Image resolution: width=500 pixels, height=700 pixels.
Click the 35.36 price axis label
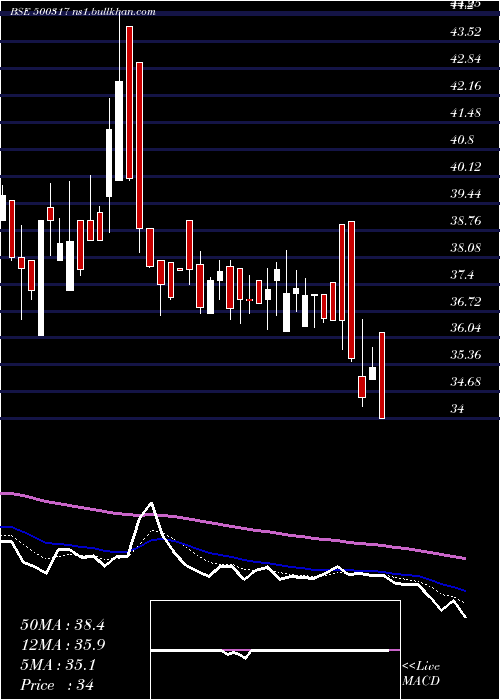466,355
